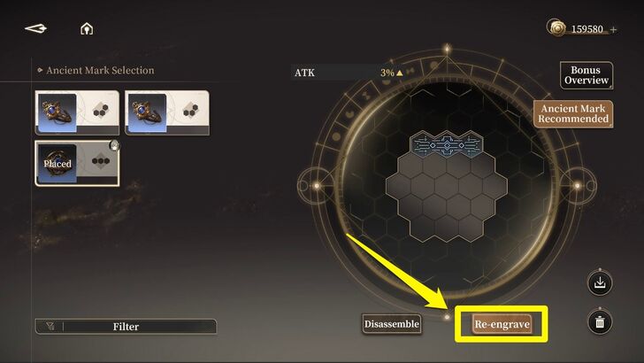
Task: Open the Filter options bar
Action: [126, 327]
